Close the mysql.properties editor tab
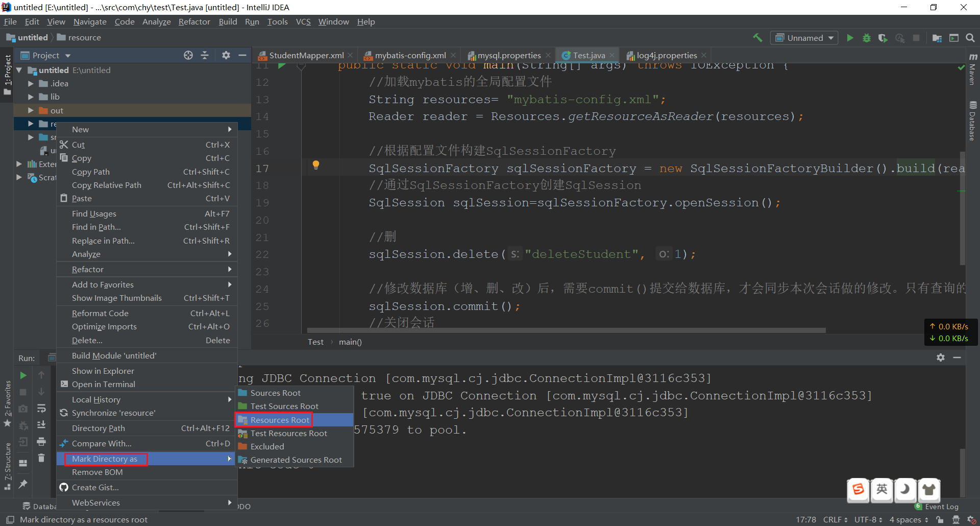Screen dimensions: 980x526 pos(548,55)
